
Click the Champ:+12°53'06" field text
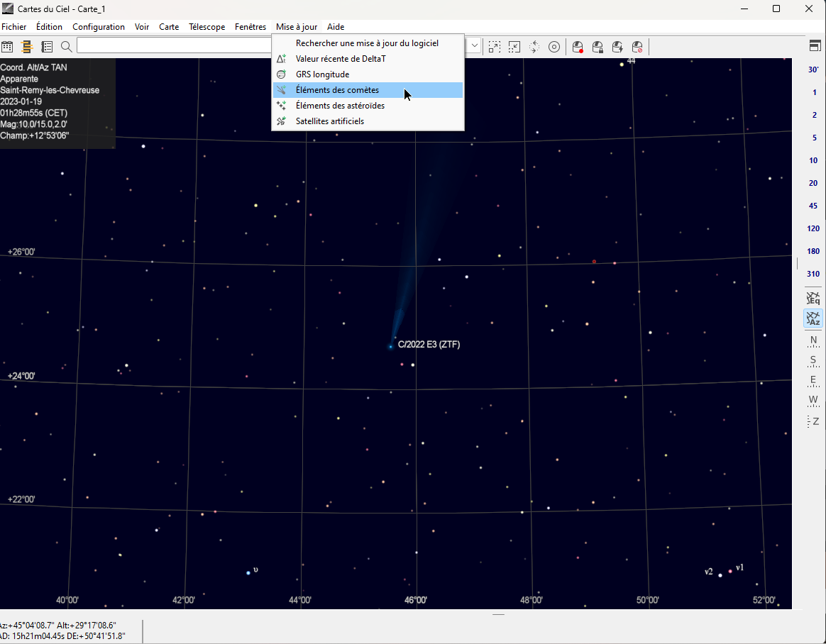35,136
